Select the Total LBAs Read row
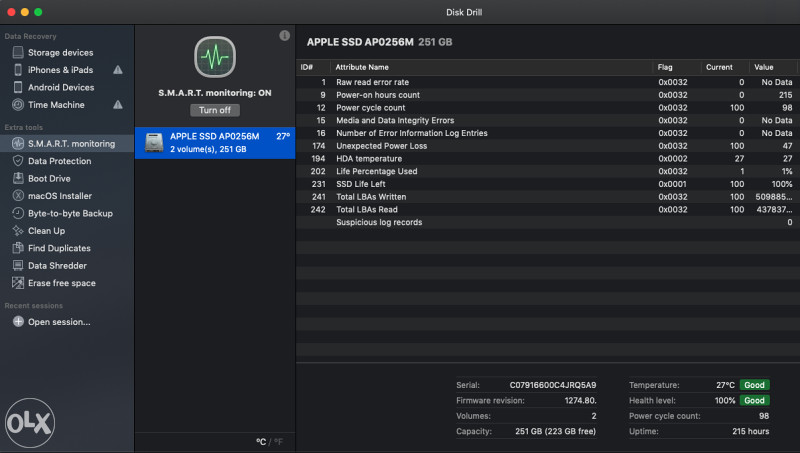The height and width of the screenshot is (453, 800). coord(546,210)
